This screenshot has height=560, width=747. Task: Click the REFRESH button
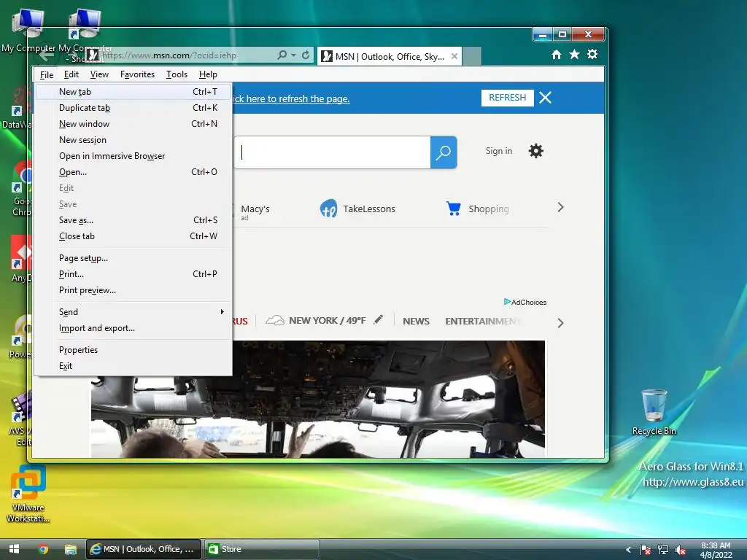click(x=508, y=98)
